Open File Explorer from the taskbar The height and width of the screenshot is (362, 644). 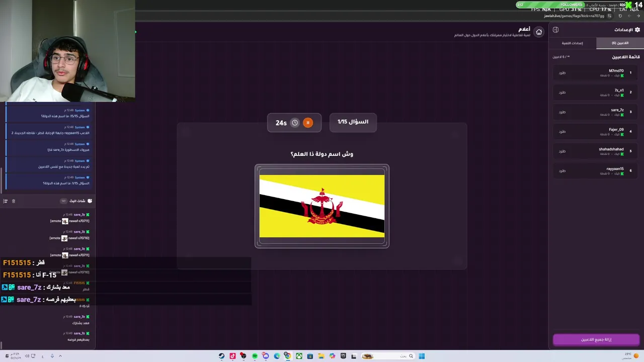coord(321,356)
